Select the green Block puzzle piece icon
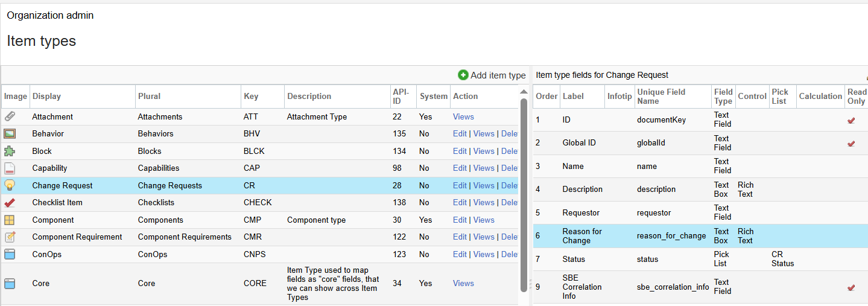This screenshot has height=306, width=868. pyautogui.click(x=10, y=151)
